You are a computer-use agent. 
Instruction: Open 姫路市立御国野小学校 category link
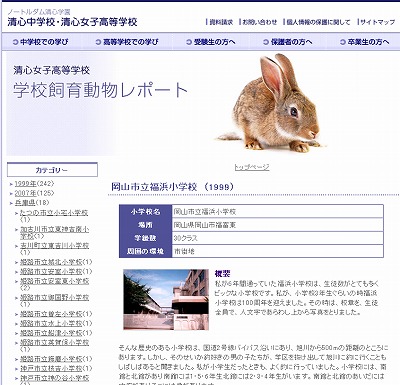54,297
